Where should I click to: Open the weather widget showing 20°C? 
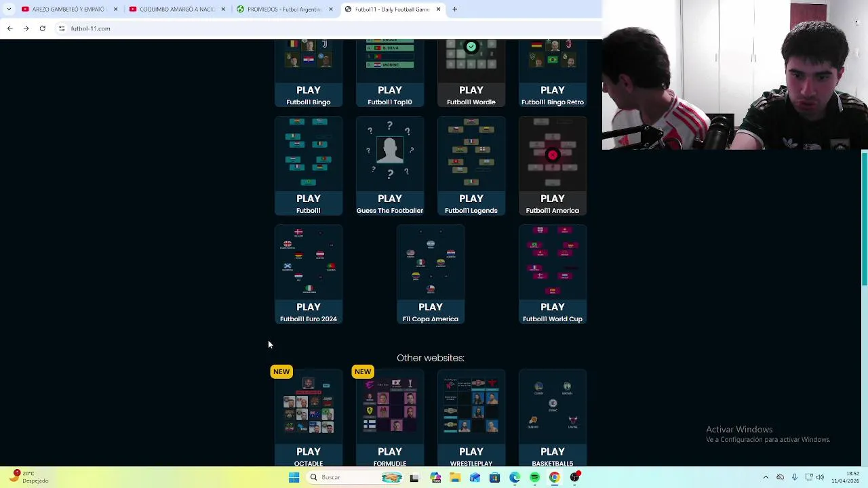pos(27,477)
